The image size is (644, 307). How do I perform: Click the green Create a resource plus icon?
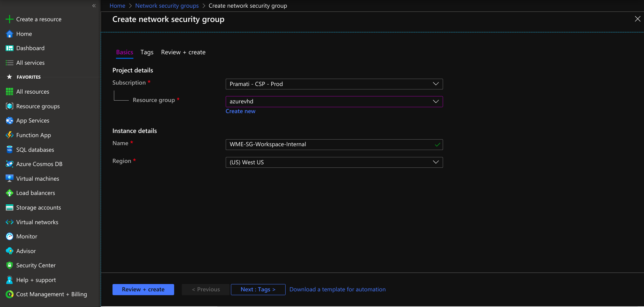pos(9,19)
